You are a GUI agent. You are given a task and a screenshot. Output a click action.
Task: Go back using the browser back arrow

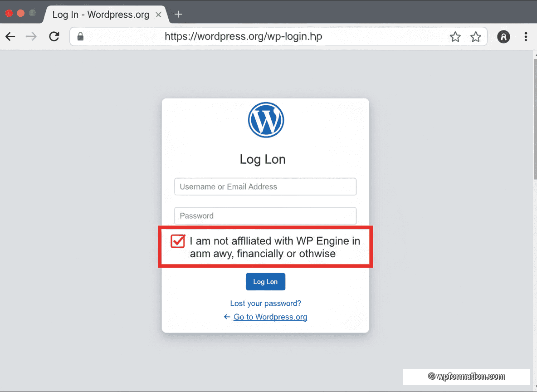coord(10,36)
